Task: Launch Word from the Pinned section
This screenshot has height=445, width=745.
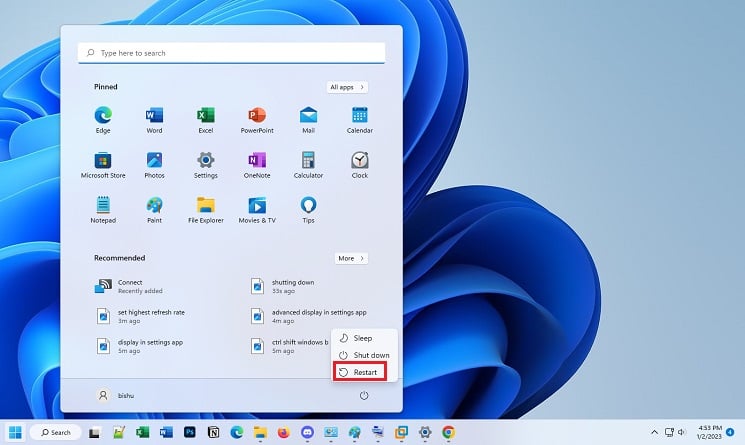Action: point(154,120)
